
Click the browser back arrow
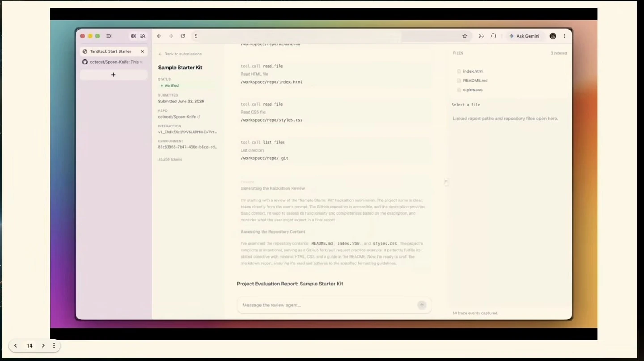pyautogui.click(x=159, y=36)
